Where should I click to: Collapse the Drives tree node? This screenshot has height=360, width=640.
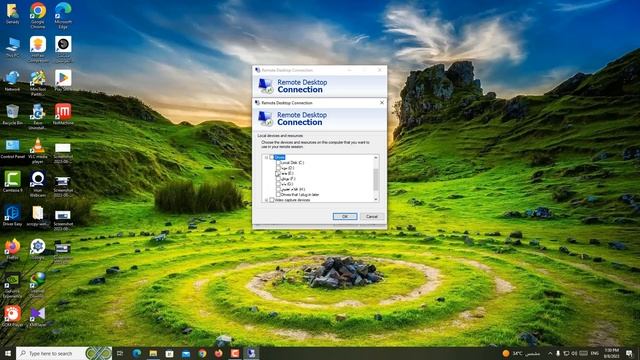pos(266,157)
